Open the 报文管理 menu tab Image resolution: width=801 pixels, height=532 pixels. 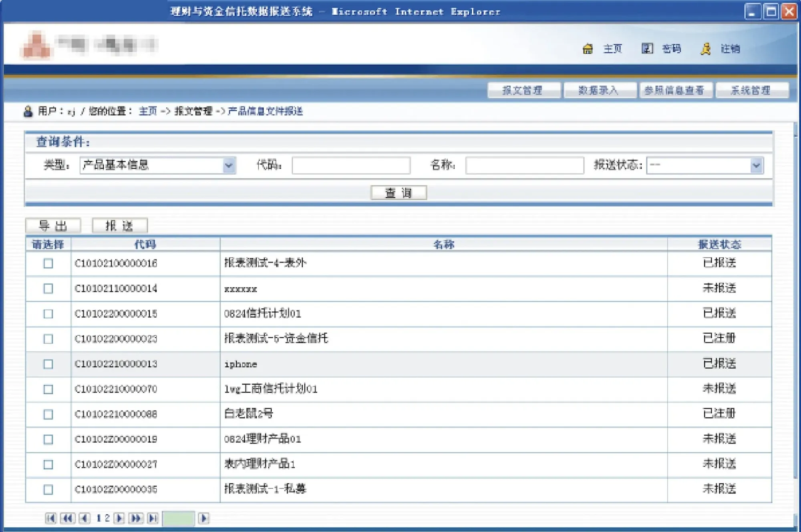tap(523, 90)
